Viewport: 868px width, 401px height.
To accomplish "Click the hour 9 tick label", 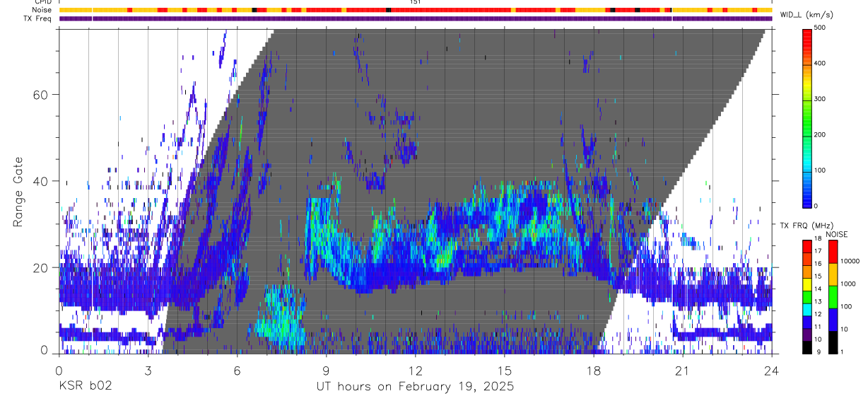I will coord(326,371).
